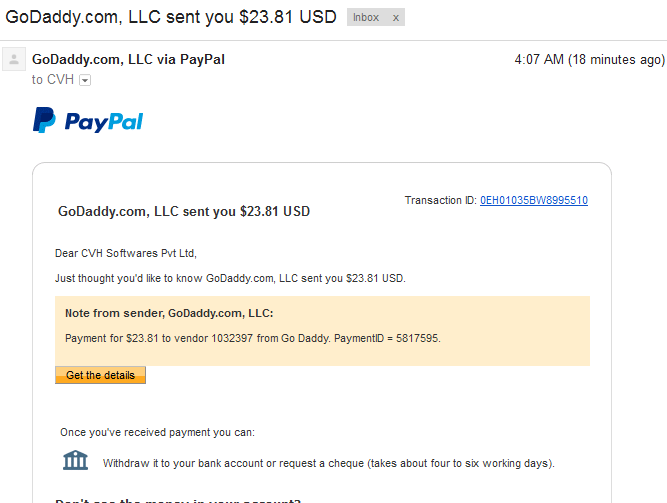The image size is (667, 503).
Task: Click sender name GoDaddy.com, LLC via PayPal
Action: 128,59
